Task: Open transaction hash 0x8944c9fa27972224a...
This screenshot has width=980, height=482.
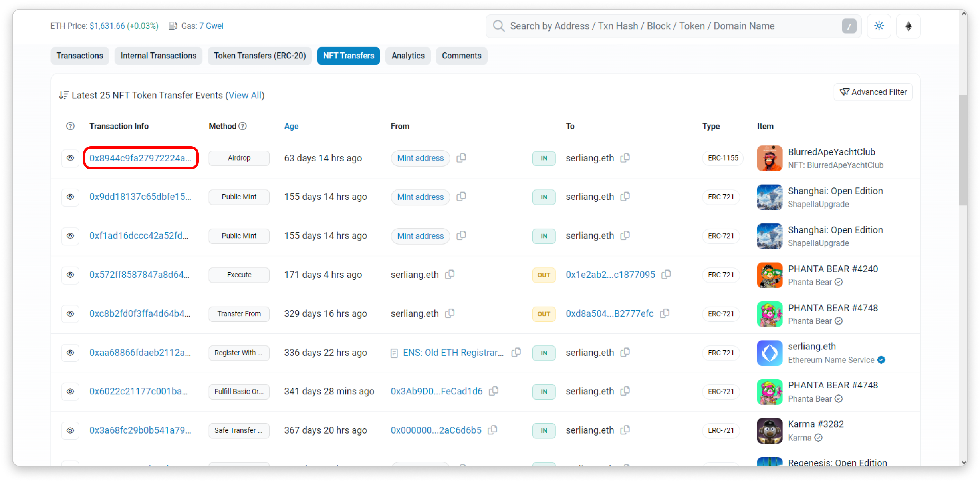Action: click(140, 158)
